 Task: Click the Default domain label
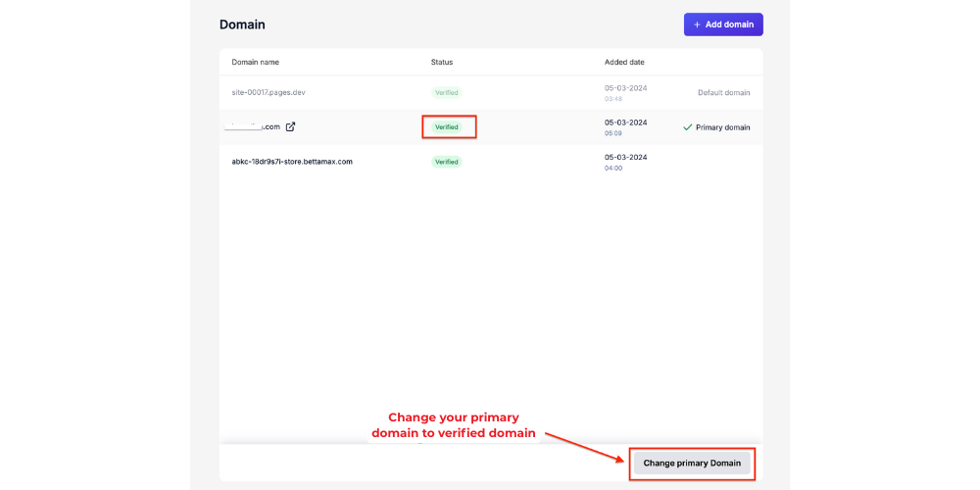723,93
